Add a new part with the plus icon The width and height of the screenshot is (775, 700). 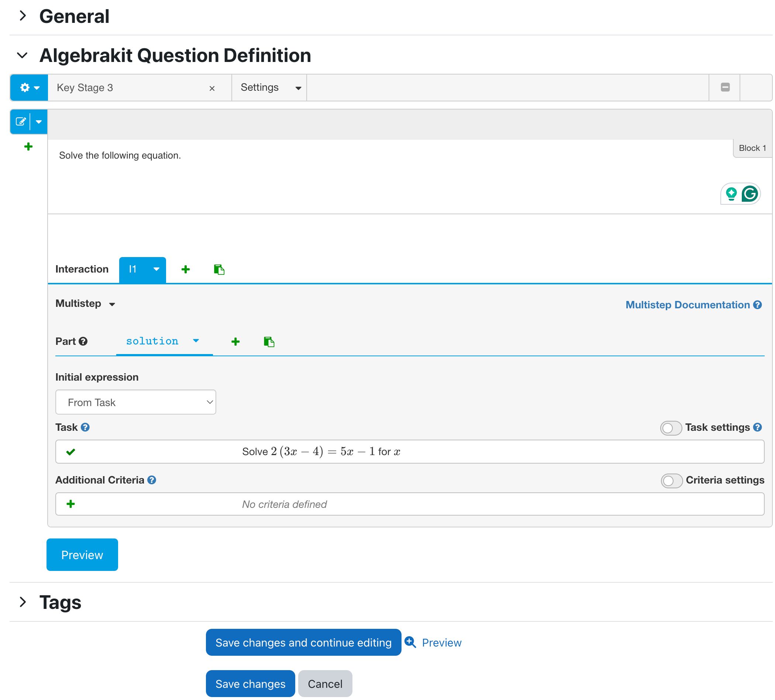[x=236, y=342]
